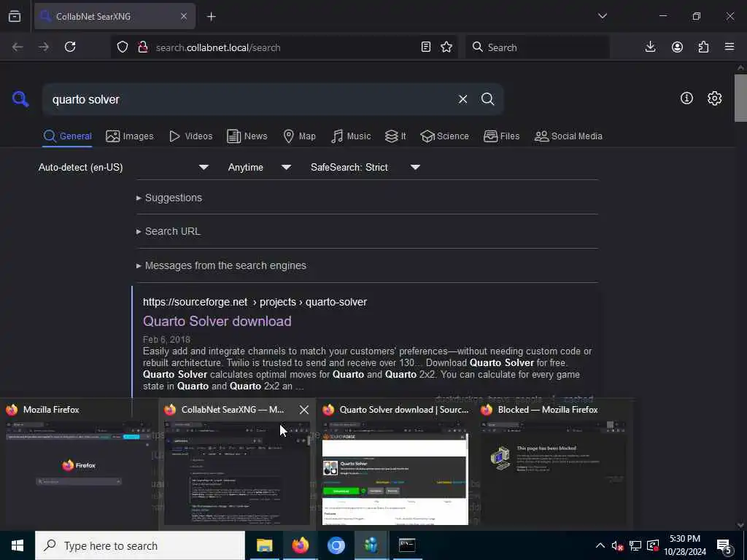Screen dimensions: 747x560
Task: Switch to Music category tab
Action: pos(351,136)
